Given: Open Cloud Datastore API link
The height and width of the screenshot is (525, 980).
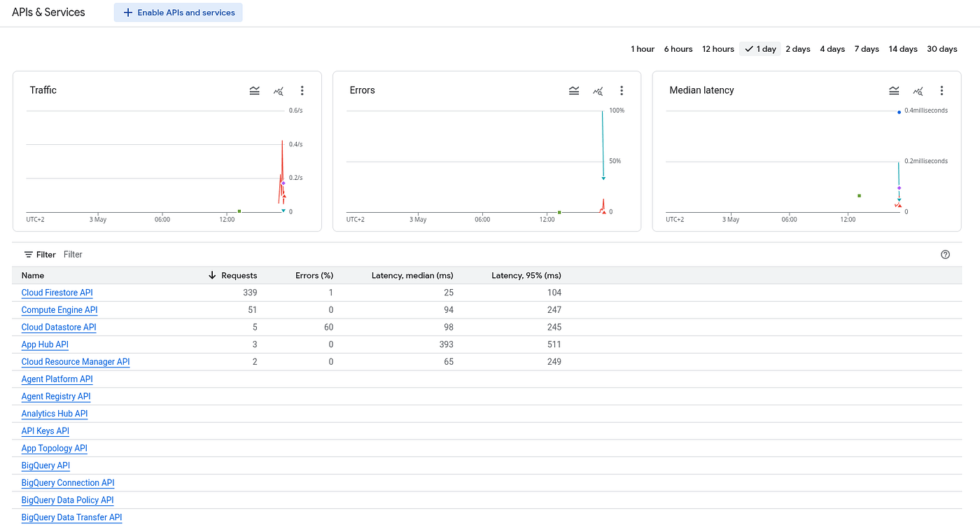Looking at the screenshot, I should (x=59, y=327).
